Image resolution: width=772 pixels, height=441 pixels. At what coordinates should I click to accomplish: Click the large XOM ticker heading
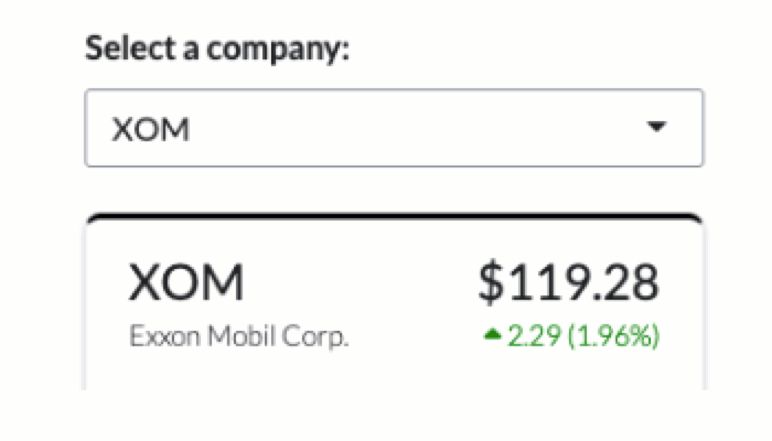click(186, 282)
